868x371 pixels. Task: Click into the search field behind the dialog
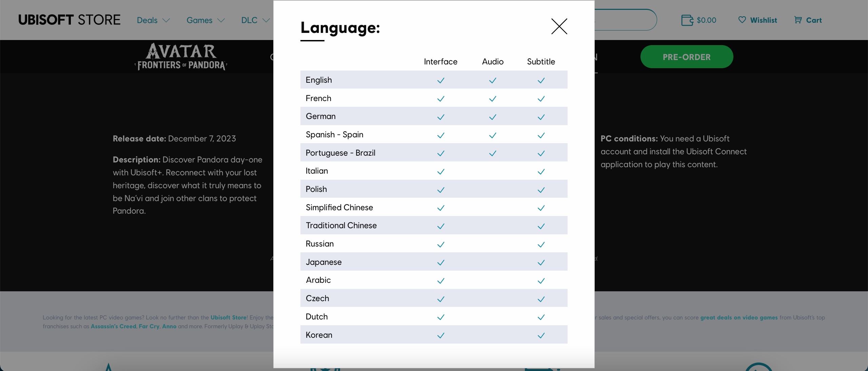(626, 20)
